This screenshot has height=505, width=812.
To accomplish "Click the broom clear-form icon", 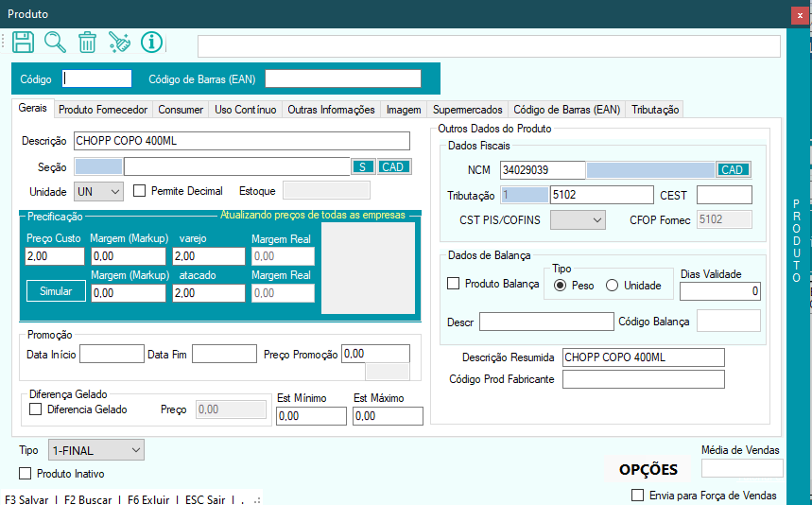I will pyautogui.click(x=119, y=43).
